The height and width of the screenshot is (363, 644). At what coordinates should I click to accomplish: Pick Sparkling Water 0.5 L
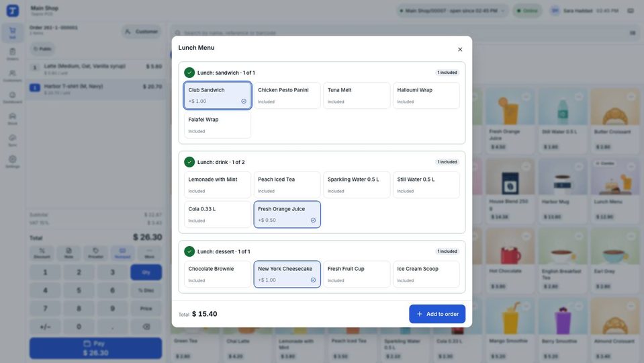(357, 185)
